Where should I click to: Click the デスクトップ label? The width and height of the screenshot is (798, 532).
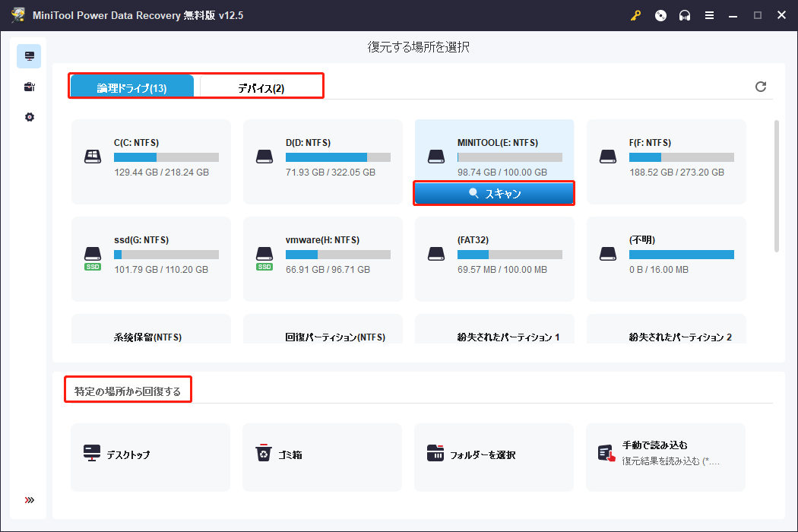[128, 454]
